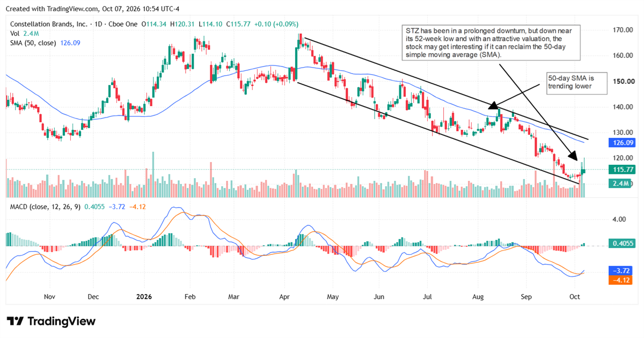Image resolution: width=644 pixels, height=338 pixels.
Task: Click the 160.00 price axis label
Action: coord(623,55)
